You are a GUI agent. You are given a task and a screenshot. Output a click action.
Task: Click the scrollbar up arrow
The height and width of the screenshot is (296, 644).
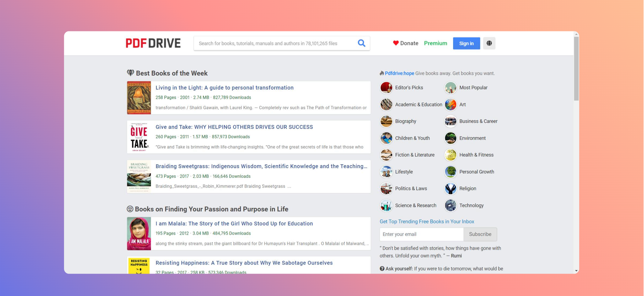(576, 34)
